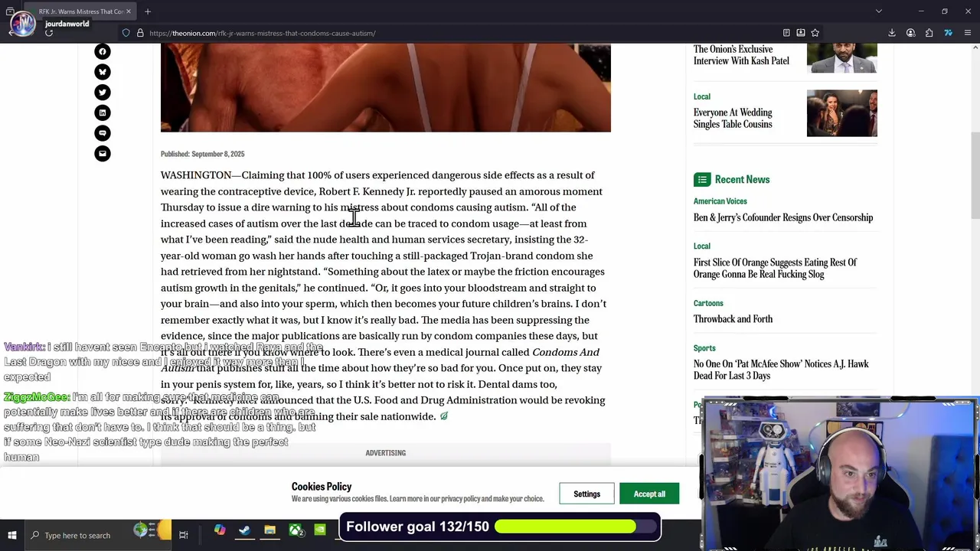980x551 pixels.
Task: Bookmark this page with the star icon
Action: click(x=815, y=33)
